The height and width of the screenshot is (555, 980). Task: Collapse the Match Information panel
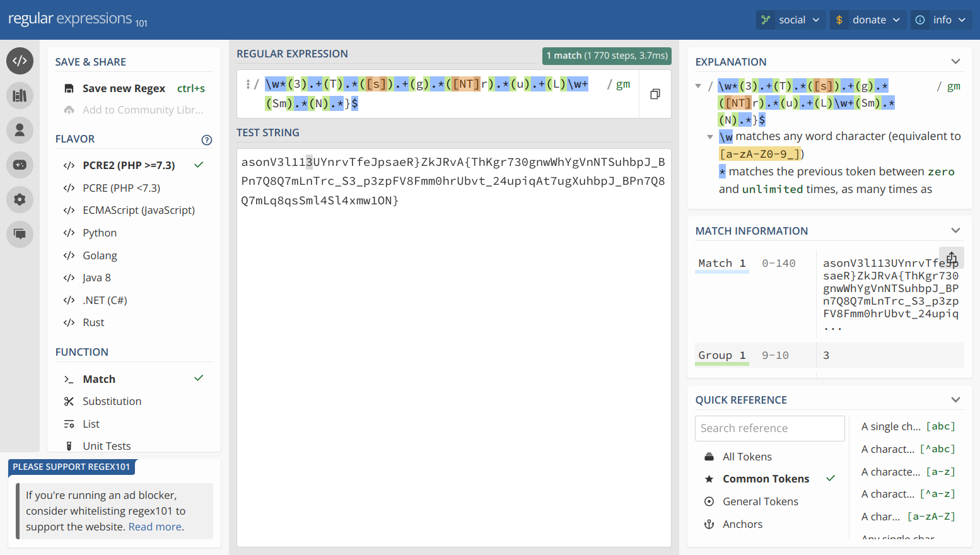click(955, 231)
